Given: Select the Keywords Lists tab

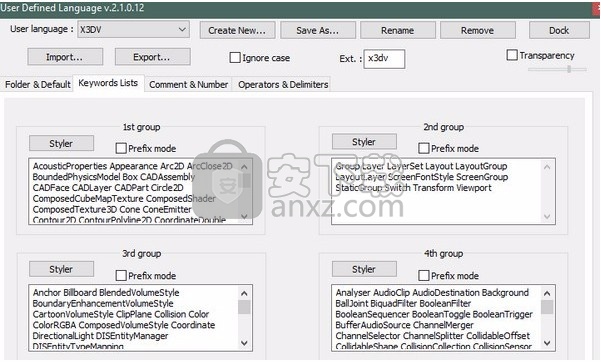Looking at the screenshot, I should tap(108, 83).
